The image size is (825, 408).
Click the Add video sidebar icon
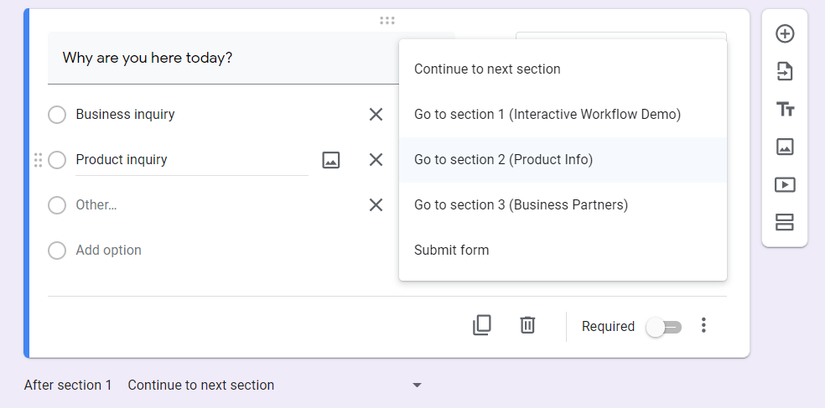(x=785, y=185)
